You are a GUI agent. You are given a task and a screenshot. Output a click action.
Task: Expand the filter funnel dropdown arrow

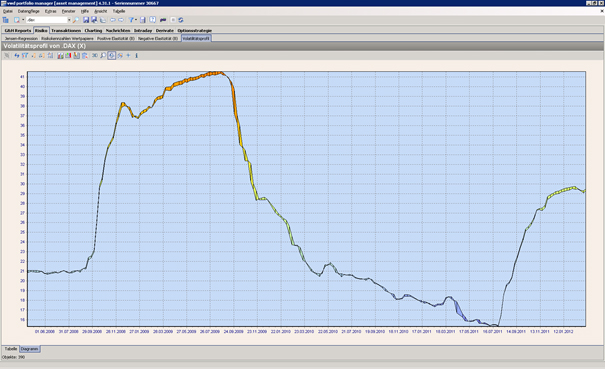(x=136, y=20)
